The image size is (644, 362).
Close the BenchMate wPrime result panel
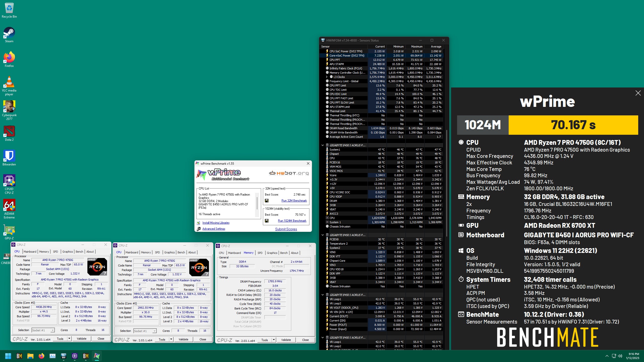638,93
